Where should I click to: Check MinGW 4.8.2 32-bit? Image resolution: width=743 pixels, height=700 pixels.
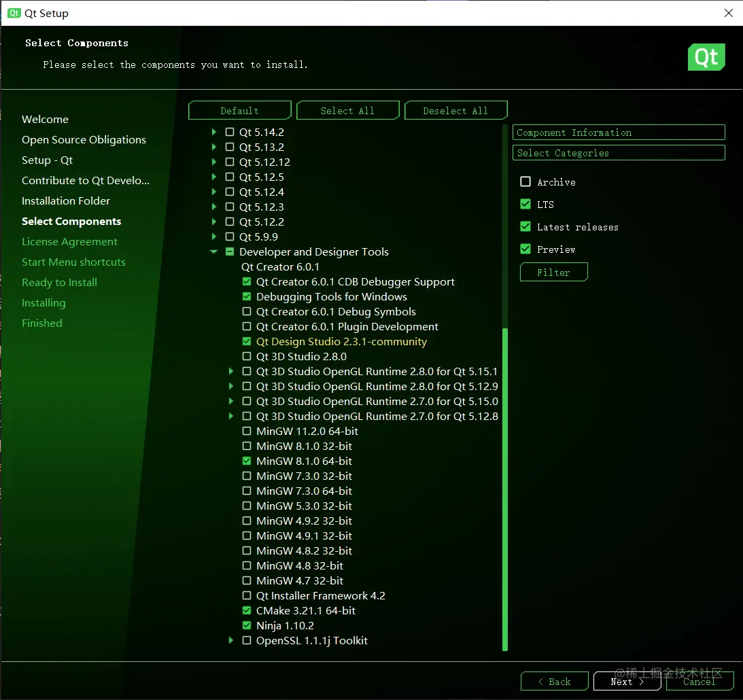tap(247, 550)
